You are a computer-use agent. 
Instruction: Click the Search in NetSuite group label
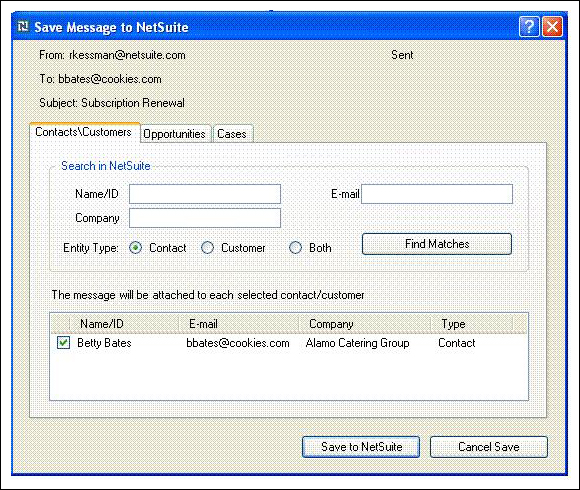[x=106, y=166]
